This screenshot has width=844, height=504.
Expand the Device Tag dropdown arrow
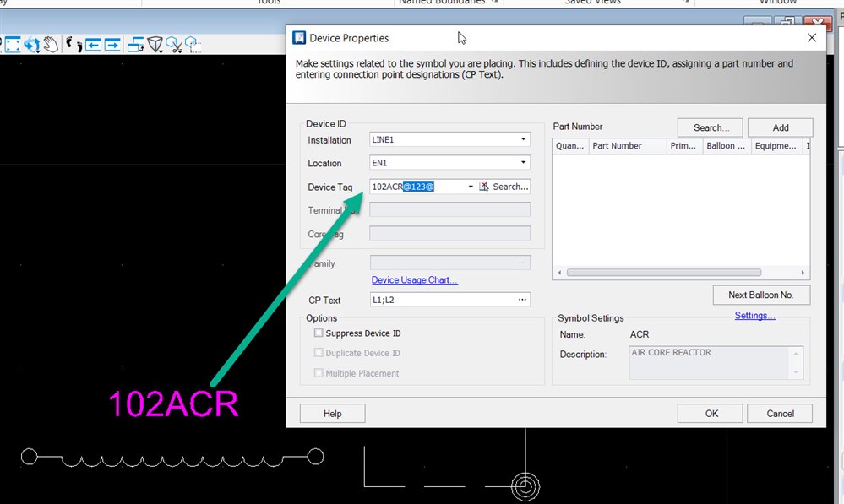[x=471, y=187]
